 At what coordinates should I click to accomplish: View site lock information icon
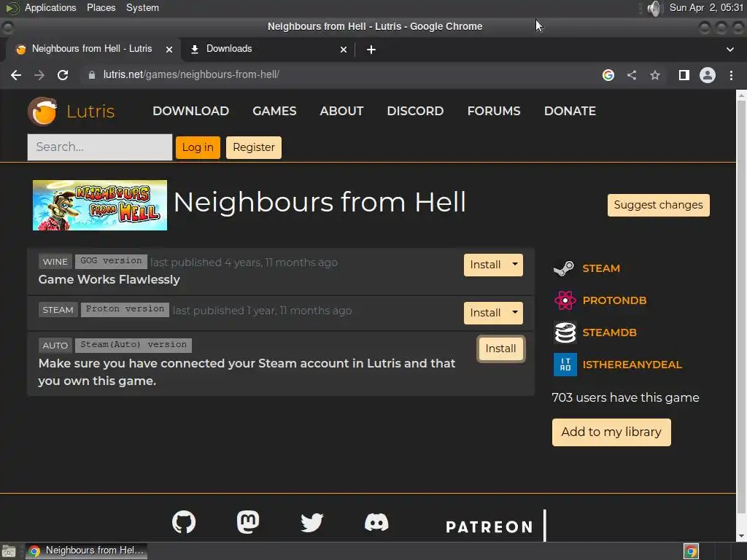92,75
